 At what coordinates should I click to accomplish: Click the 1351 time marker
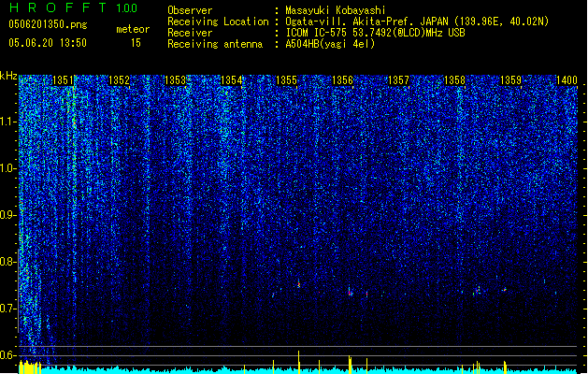click(x=63, y=80)
